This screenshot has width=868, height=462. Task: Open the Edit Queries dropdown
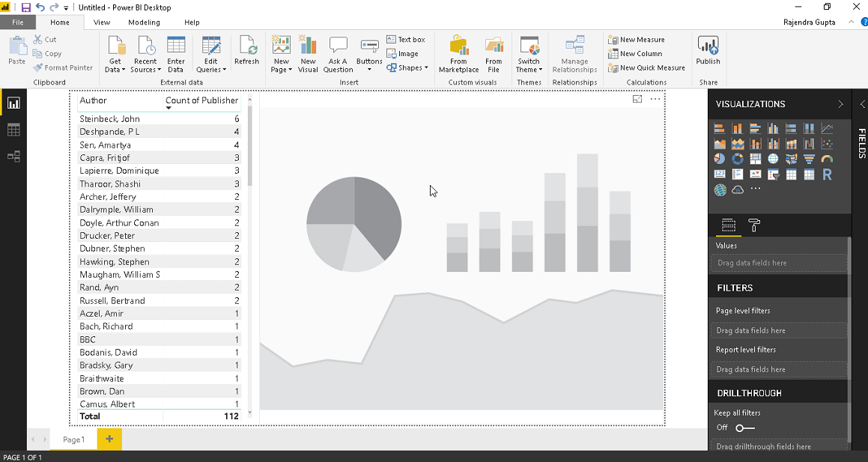coord(211,54)
